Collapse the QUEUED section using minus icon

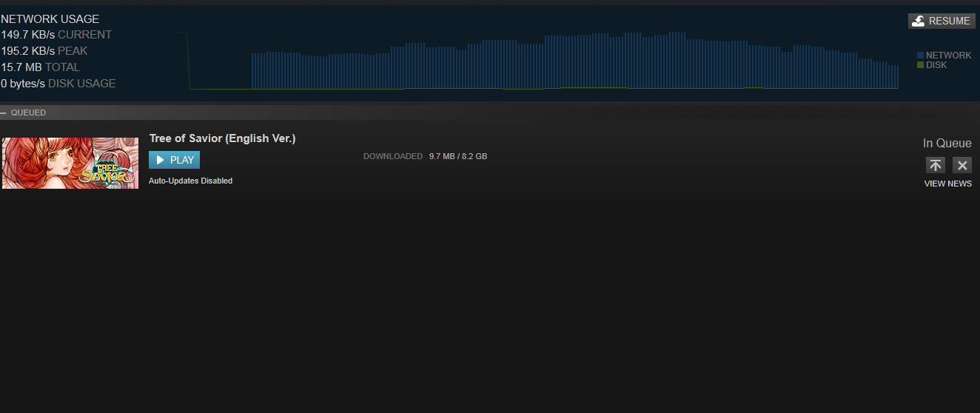click(4, 113)
